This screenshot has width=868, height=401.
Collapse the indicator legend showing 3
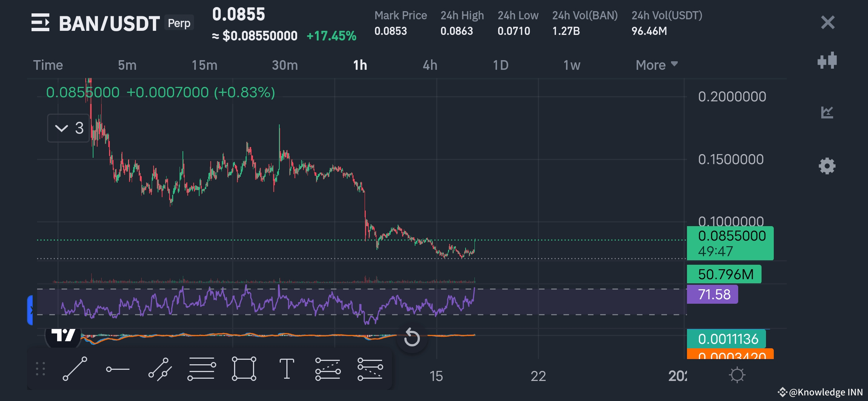(69, 128)
